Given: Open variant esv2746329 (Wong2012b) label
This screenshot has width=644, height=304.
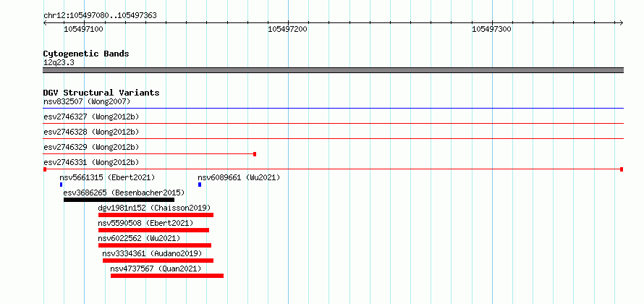Looking at the screenshot, I should click(x=91, y=147).
